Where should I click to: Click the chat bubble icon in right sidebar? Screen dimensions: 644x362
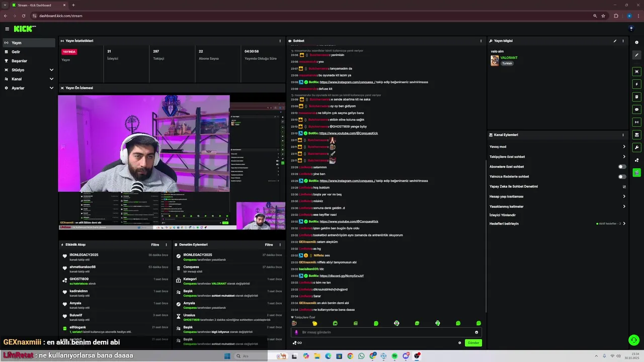click(x=637, y=109)
